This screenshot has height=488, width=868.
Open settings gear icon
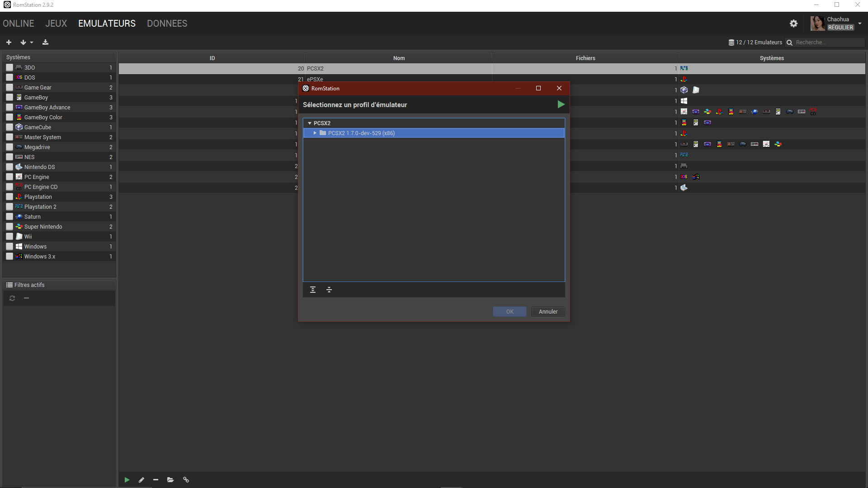point(793,23)
